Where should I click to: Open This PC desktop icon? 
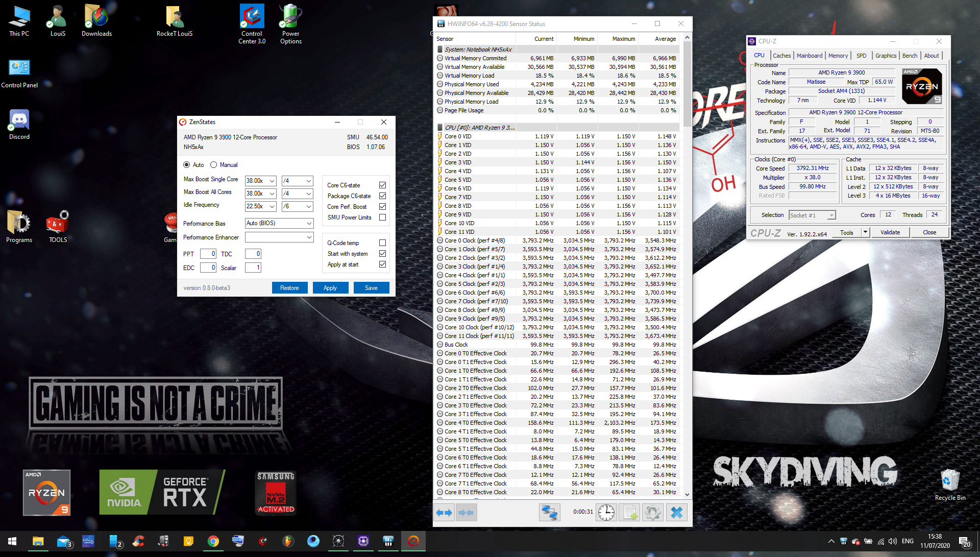tap(19, 21)
